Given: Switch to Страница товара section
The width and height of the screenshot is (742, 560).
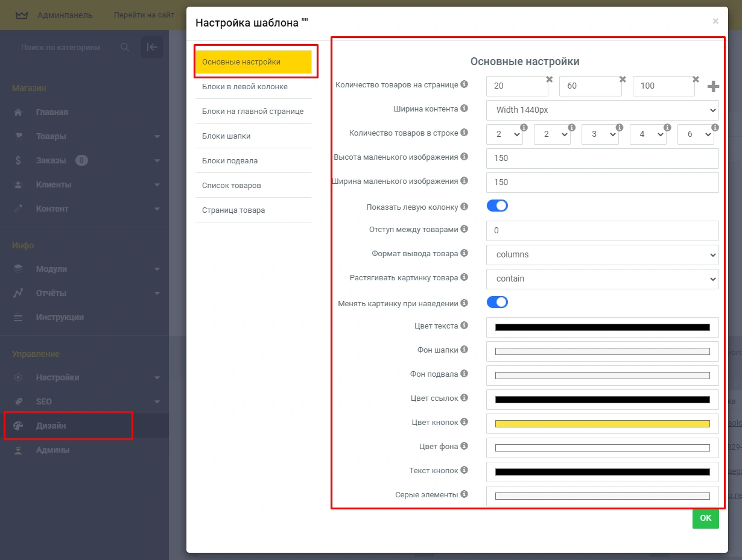Looking at the screenshot, I should pyautogui.click(x=233, y=210).
